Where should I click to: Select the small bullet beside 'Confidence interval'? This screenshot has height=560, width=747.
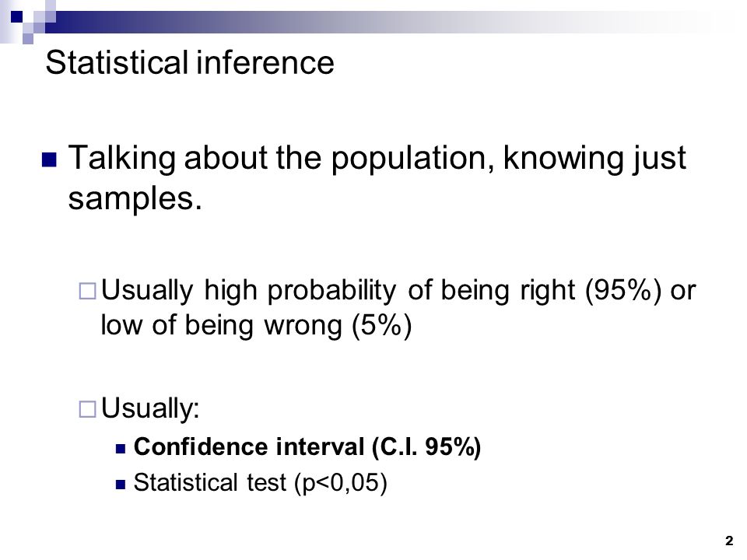(121, 449)
